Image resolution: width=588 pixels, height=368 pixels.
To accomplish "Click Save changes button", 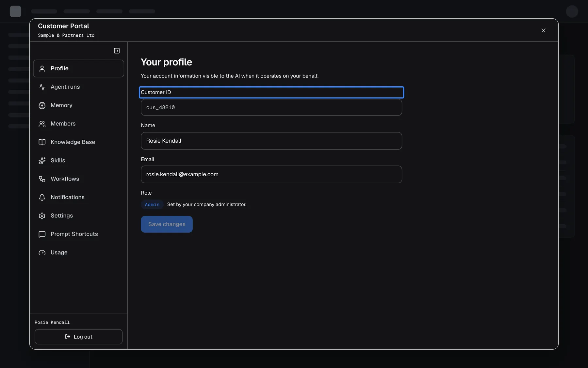I will 167,224.
